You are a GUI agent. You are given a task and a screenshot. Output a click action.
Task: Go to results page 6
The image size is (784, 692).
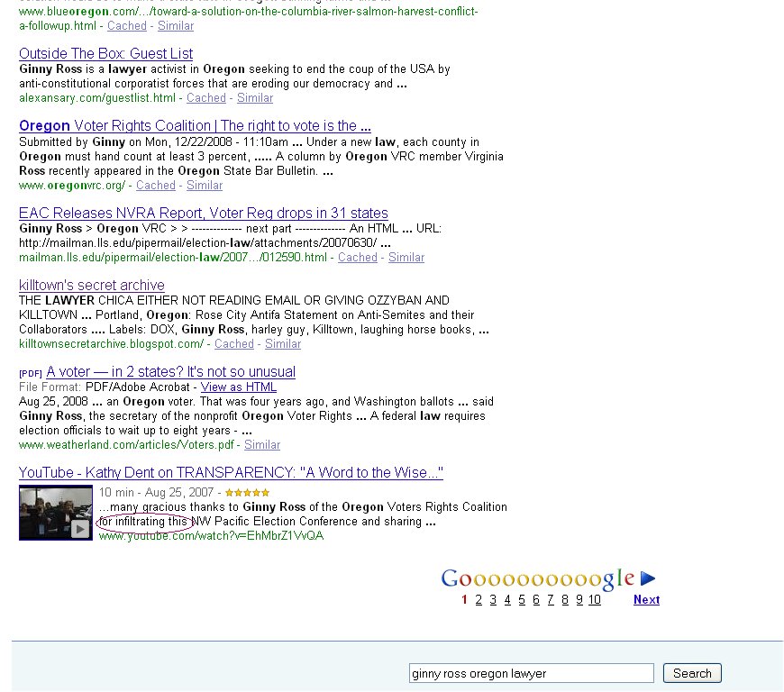tap(536, 599)
